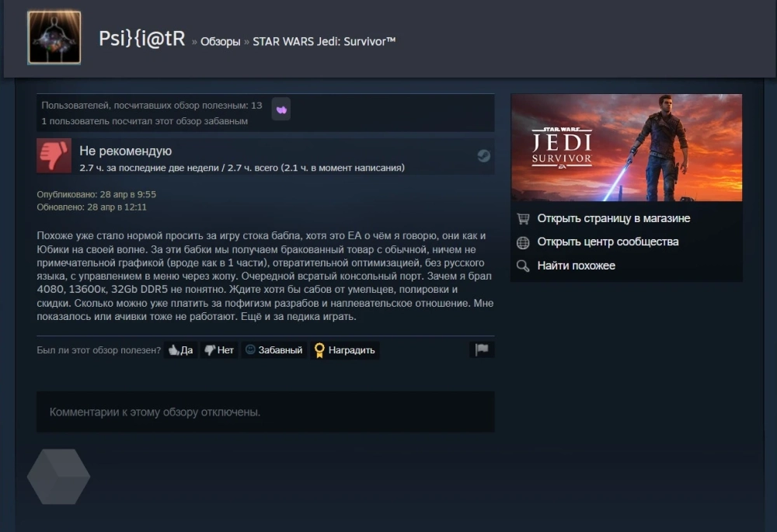Open Открыть страницу в магазине link
The width and height of the screenshot is (777, 532).
pyautogui.click(x=614, y=218)
